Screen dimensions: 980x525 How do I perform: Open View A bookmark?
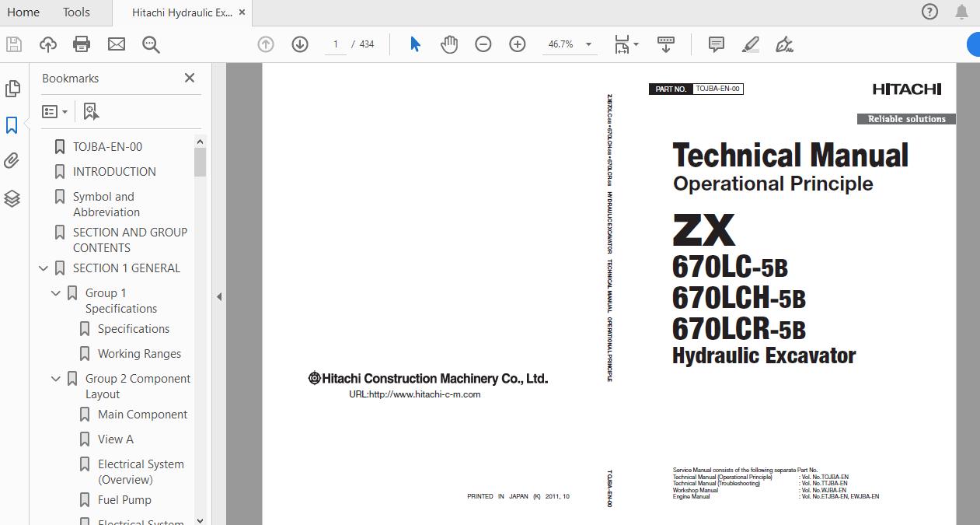tap(115, 439)
